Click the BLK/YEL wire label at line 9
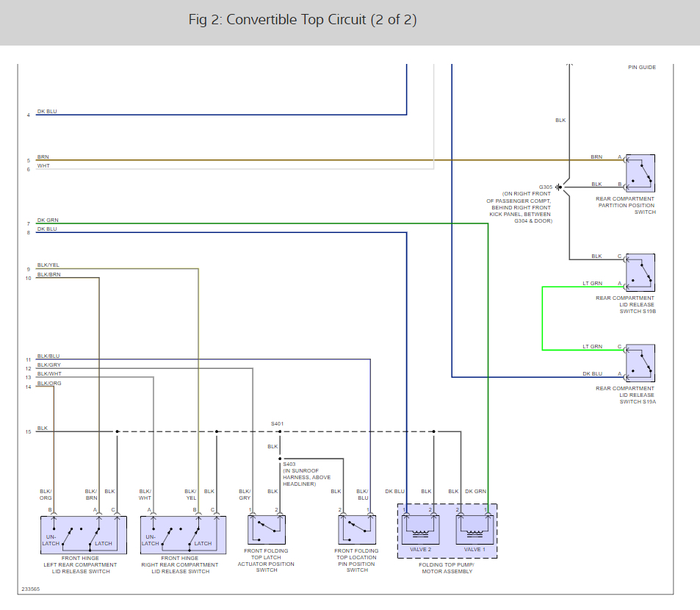 [x=48, y=265]
